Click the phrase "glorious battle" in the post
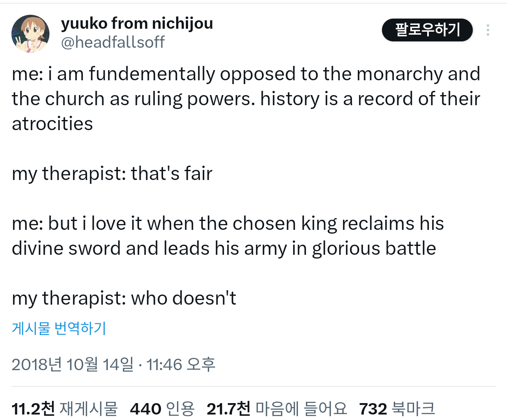Screen dimensions: 507x420 pos(374,248)
